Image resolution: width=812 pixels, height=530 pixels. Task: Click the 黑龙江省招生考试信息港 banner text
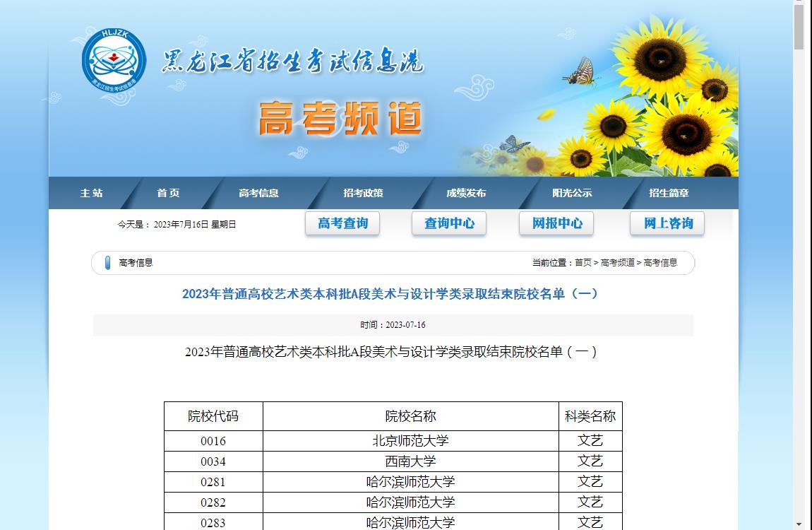coord(292,61)
